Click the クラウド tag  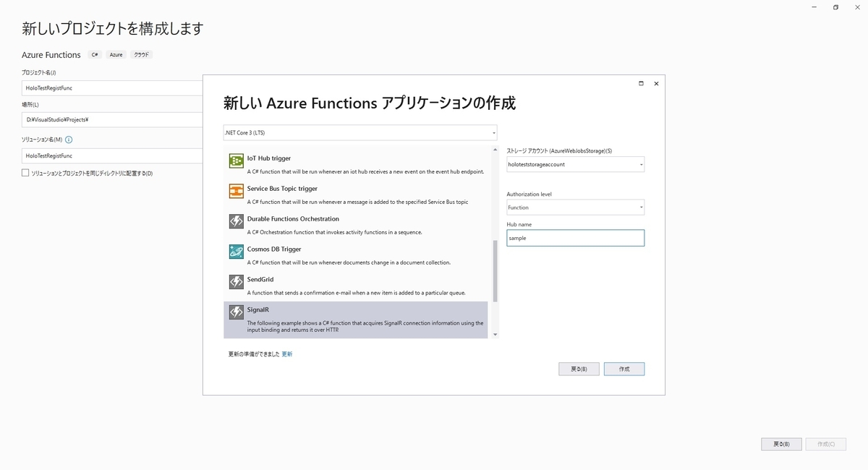click(x=142, y=55)
